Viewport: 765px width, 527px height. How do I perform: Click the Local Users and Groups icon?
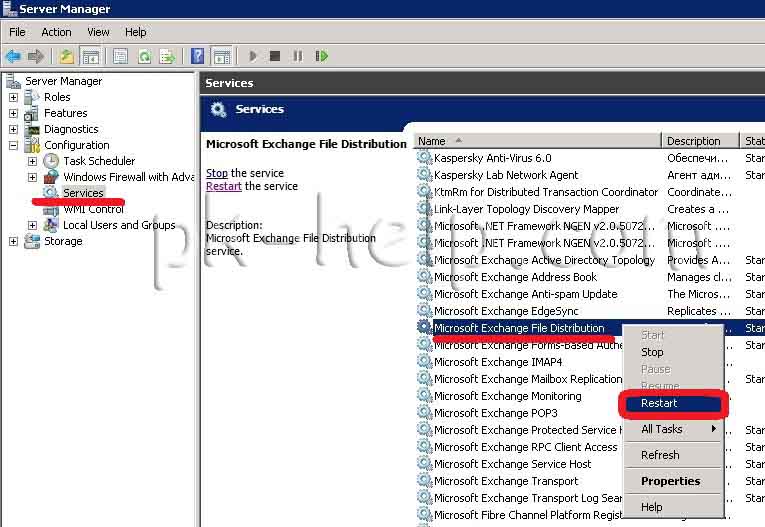click(x=51, y=225)
